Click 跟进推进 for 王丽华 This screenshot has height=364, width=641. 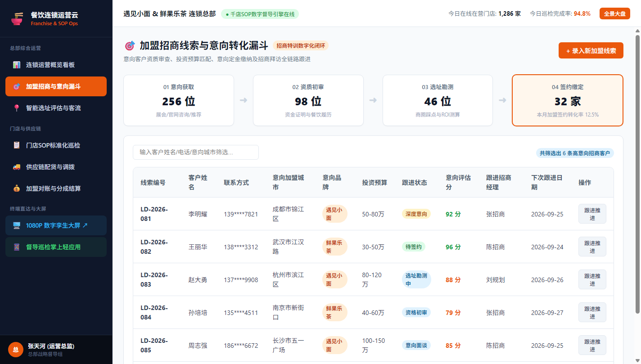(x=592, y=247)
